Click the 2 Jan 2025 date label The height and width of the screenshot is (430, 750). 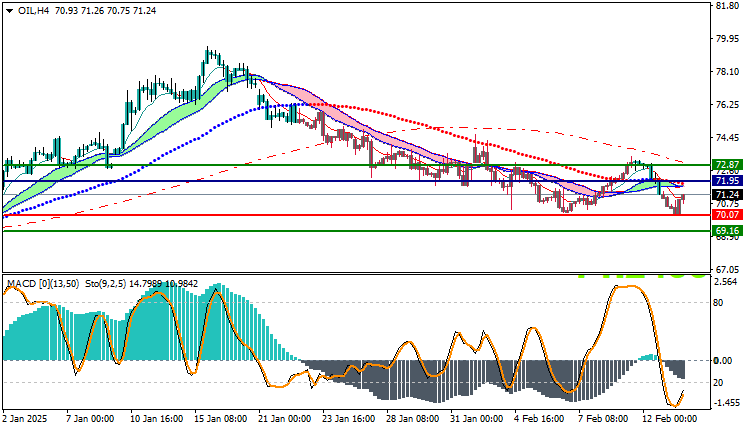click(25, 419)
